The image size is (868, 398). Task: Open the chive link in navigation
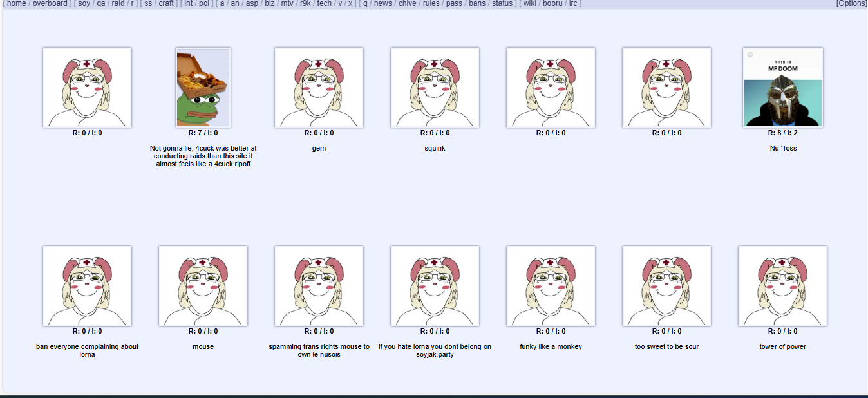tap(407, 3)
